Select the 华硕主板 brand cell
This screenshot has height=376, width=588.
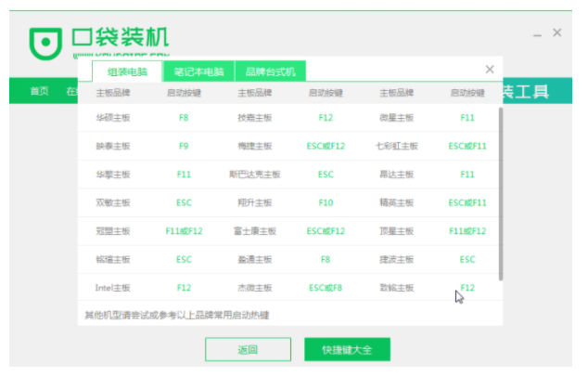[113, 119]
